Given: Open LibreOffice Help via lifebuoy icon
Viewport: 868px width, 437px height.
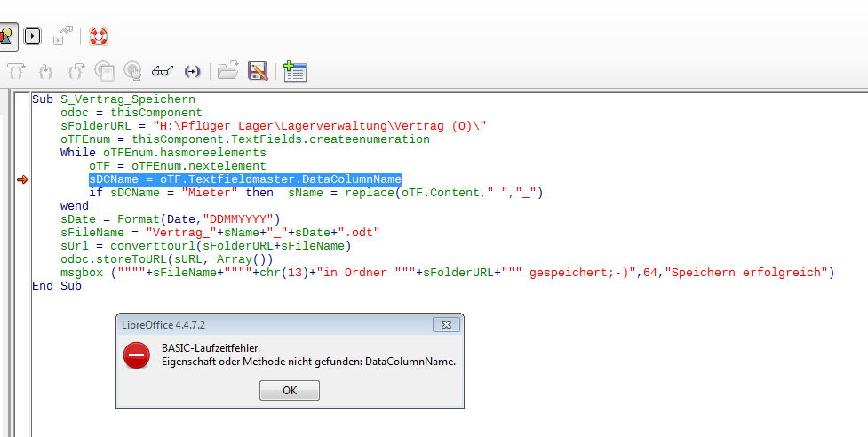Looking at the screenshot, I should click(99, 36).
